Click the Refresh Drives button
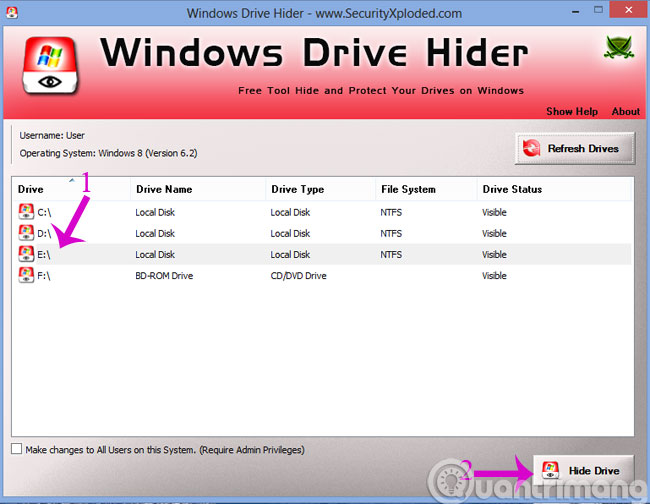This screenshot has width=650, height=504. tap(575, 148)
